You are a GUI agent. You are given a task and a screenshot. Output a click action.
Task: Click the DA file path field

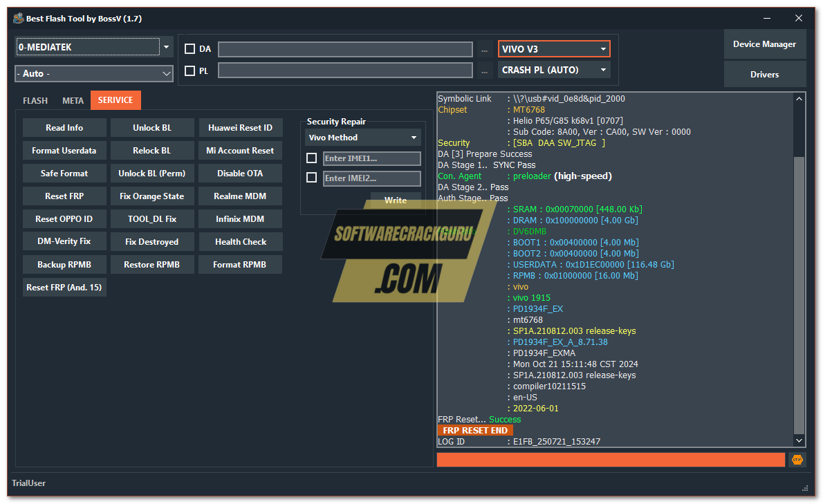345,49
